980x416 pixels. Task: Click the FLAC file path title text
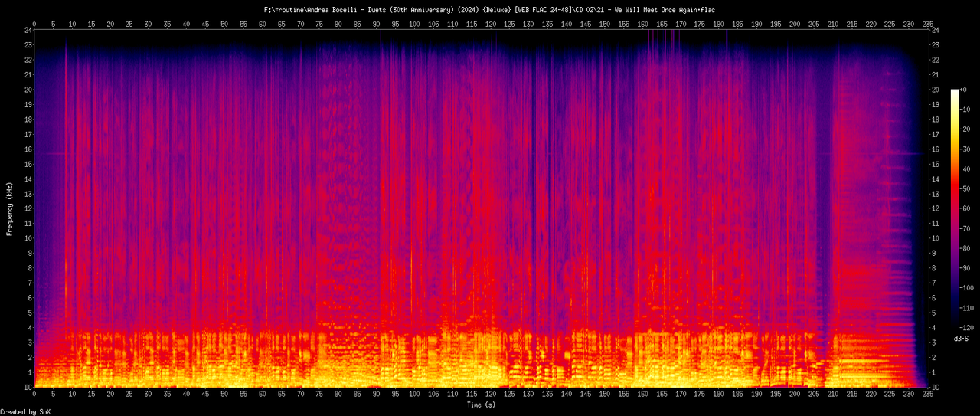tap(490, 9)
